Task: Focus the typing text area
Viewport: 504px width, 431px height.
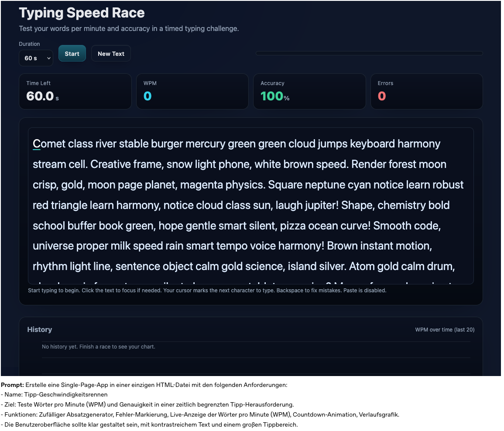Action: (251, 206)
